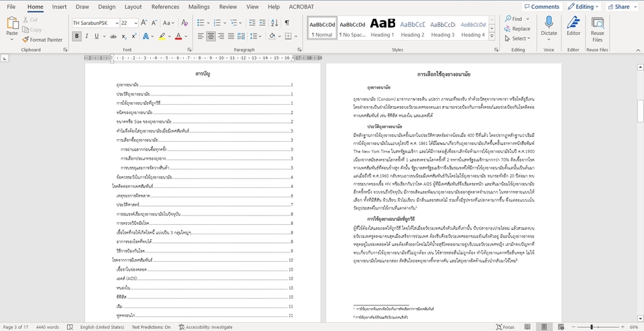Screen dimensions: 644x331
Task: Clear all formatting icon
Action: [x=184, y=23]
